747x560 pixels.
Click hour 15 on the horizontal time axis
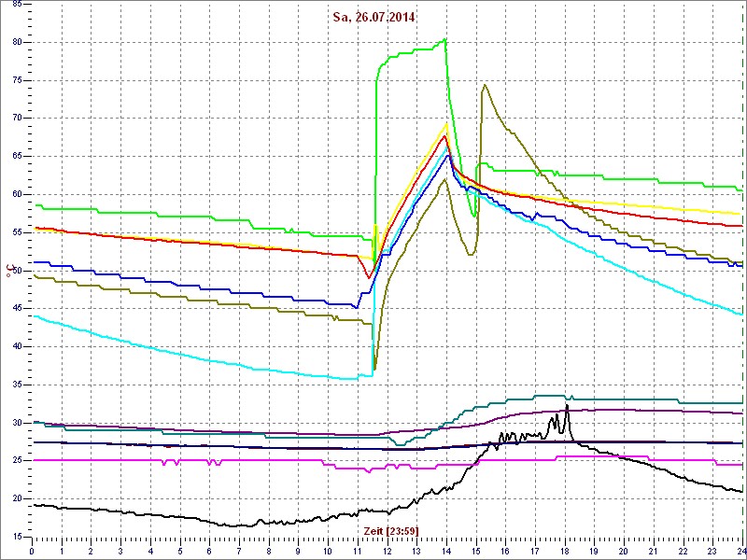click(x=476, y=552)
